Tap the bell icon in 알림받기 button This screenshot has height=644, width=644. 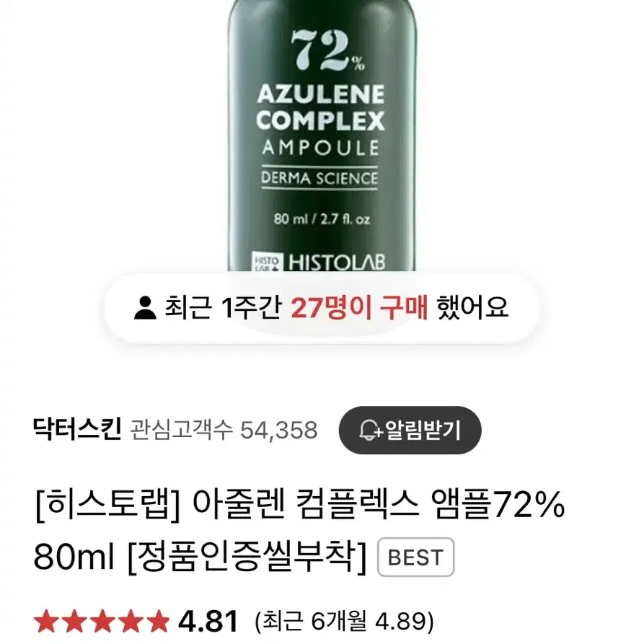tap(370, 430)
